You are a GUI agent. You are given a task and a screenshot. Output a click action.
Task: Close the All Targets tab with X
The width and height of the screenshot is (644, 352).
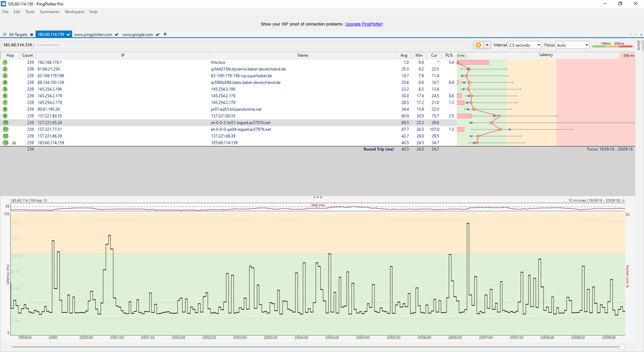(x=31, y=34)
